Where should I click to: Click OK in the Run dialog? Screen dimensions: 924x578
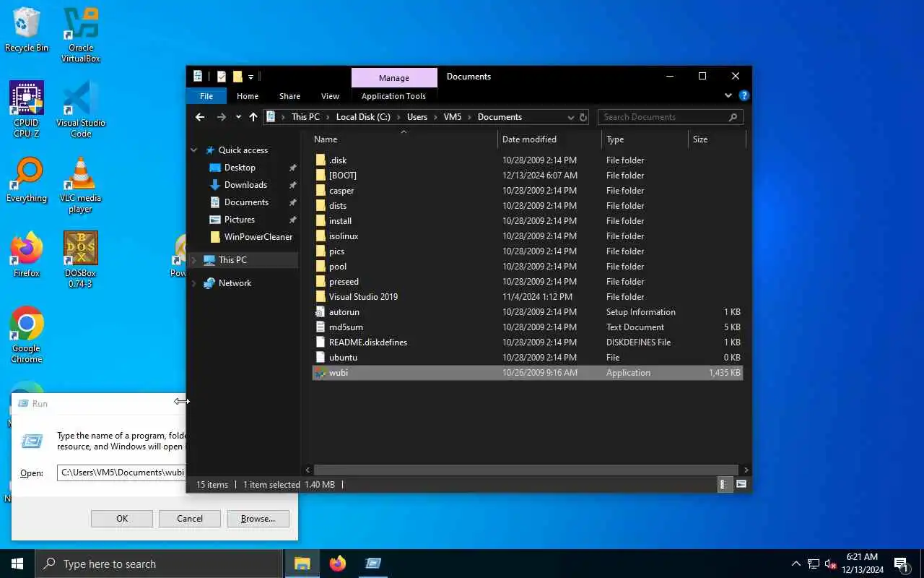click(122, 519)
